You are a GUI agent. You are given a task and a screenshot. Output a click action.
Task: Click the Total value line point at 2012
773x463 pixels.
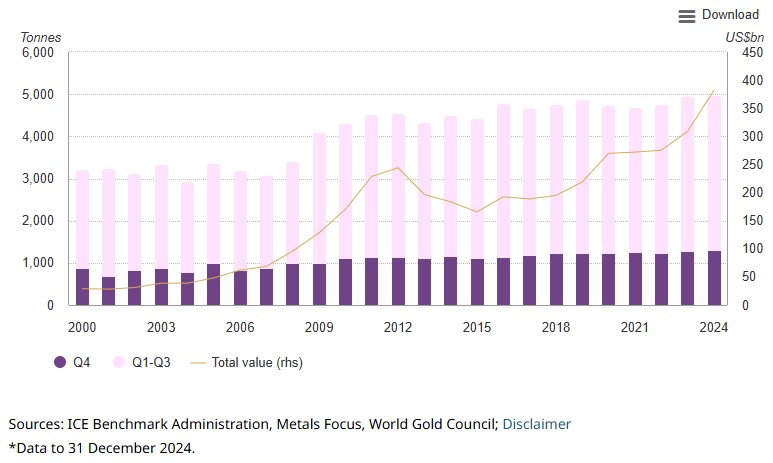pyautogui.click(x=398, y=168)
